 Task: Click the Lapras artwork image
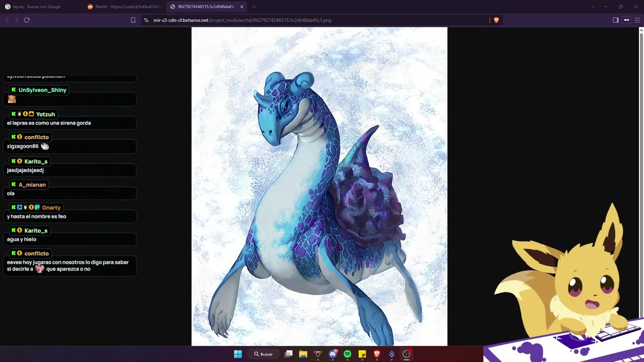click(x=319, y=187)
